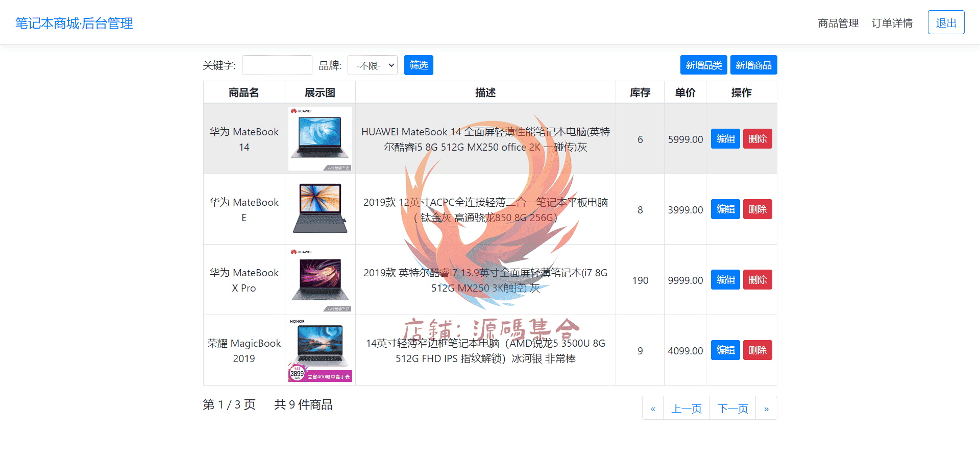Click stock value 9 for MagicBook 2019
This screenshot has width=980, height=456.
[x=640, y=351]
